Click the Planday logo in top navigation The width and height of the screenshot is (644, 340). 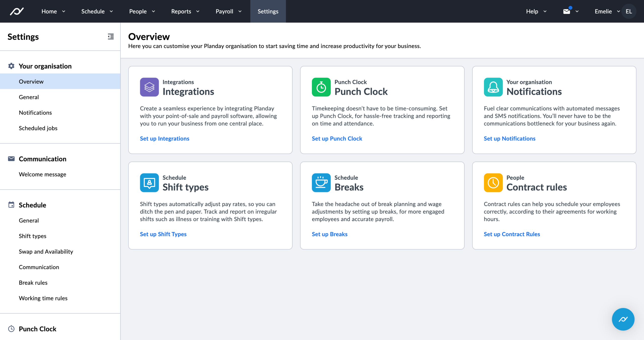(x=17, y=11)
